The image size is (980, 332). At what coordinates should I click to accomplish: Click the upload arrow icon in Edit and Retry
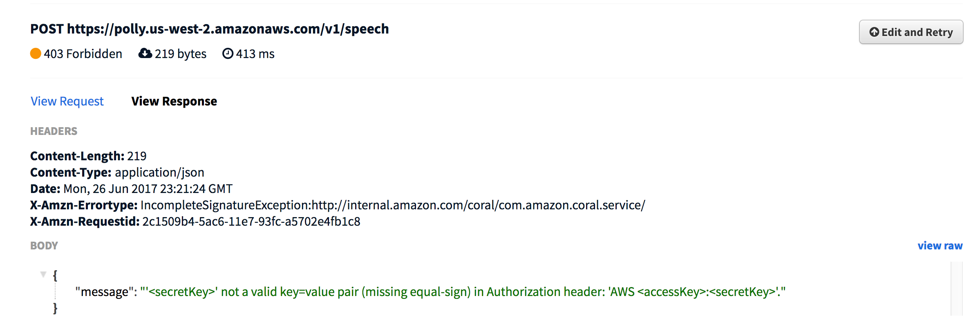tap(874, 32)
